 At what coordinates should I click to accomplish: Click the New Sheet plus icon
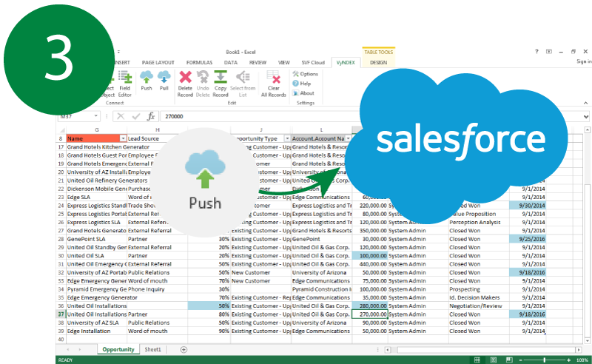coord(184,350)
